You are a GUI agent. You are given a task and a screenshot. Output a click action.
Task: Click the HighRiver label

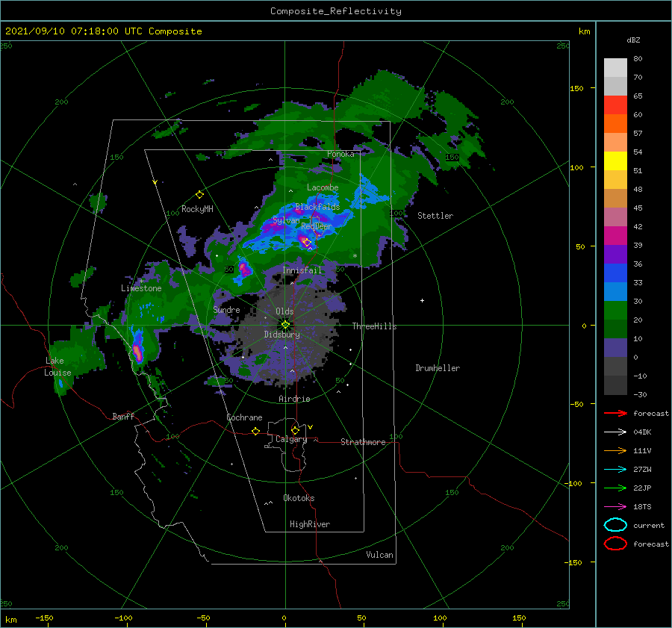[x=310, y=524]
